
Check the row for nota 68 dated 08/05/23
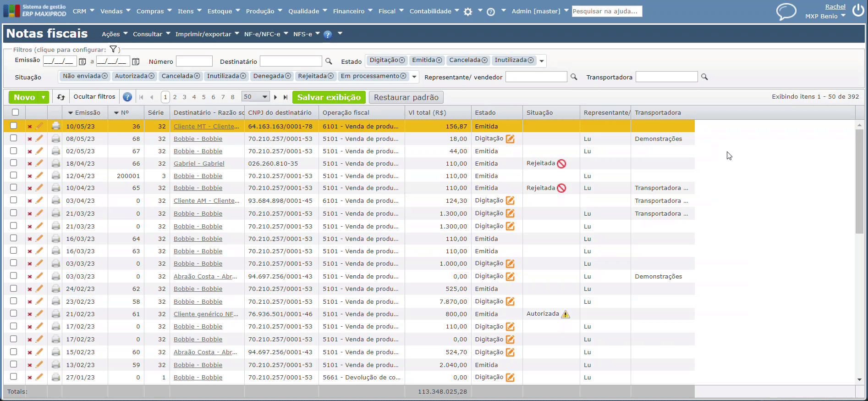[14, 138]
